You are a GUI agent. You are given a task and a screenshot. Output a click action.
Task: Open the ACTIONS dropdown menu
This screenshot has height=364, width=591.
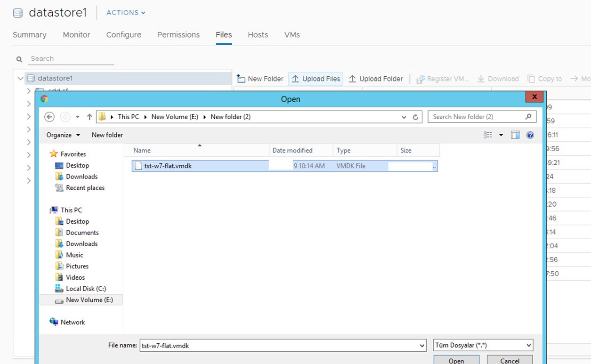point(126,13)
